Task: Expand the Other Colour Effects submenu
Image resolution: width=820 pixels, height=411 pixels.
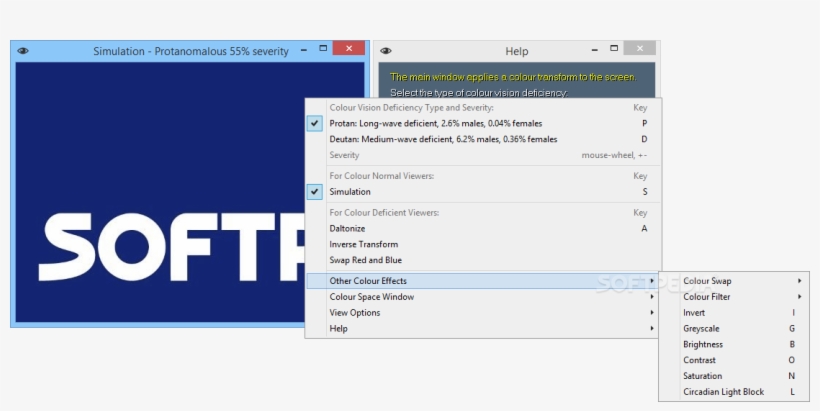Action: coord(368,281)
